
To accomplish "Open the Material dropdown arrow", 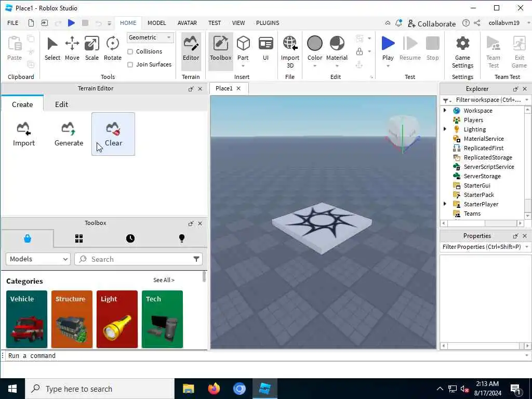I will pos(337,66).
